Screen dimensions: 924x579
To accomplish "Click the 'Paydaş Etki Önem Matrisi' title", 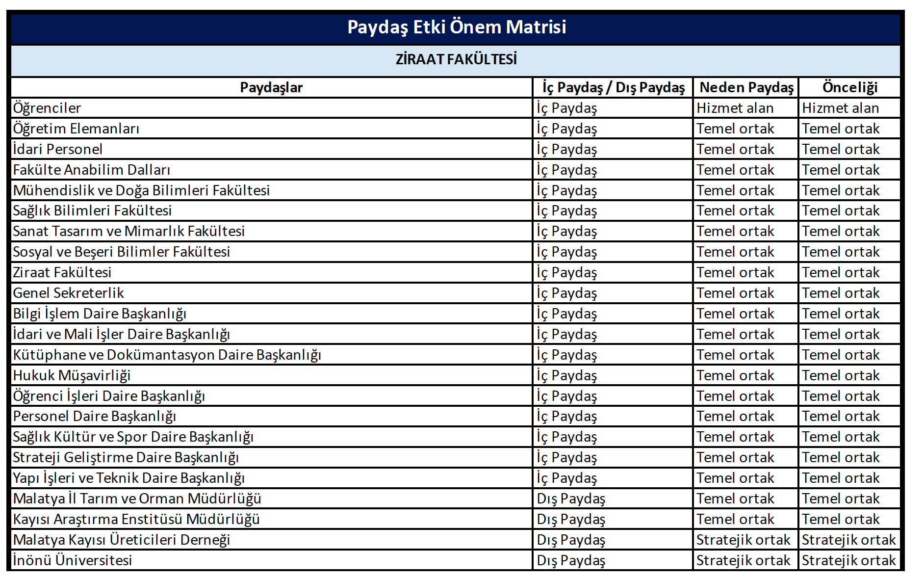I will pos(456,27).
